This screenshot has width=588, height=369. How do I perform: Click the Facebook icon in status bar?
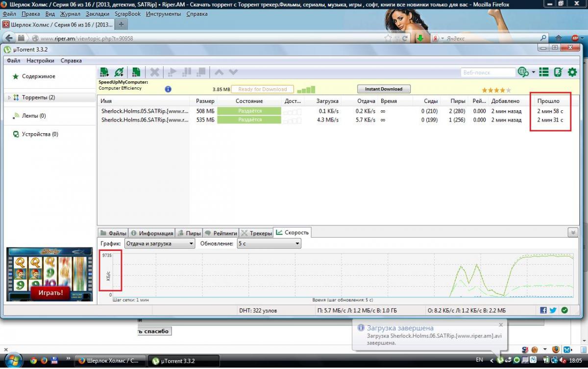[543, 310]
